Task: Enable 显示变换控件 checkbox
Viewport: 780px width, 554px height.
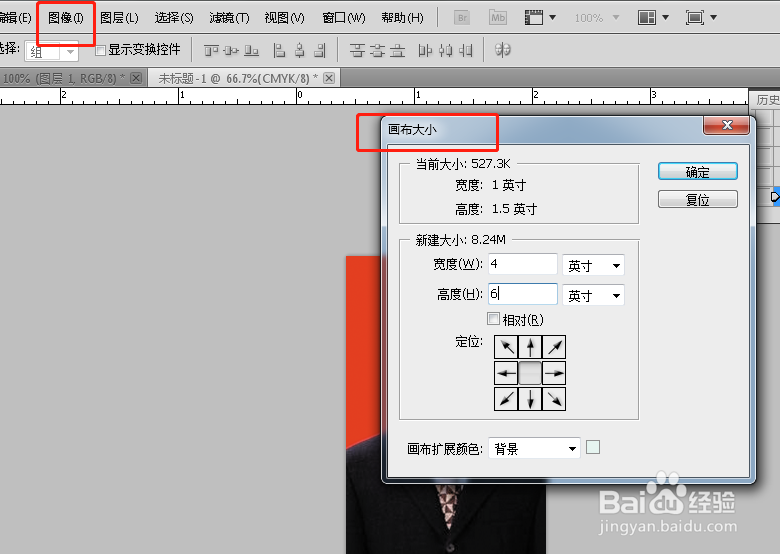Action: point(100,50)
